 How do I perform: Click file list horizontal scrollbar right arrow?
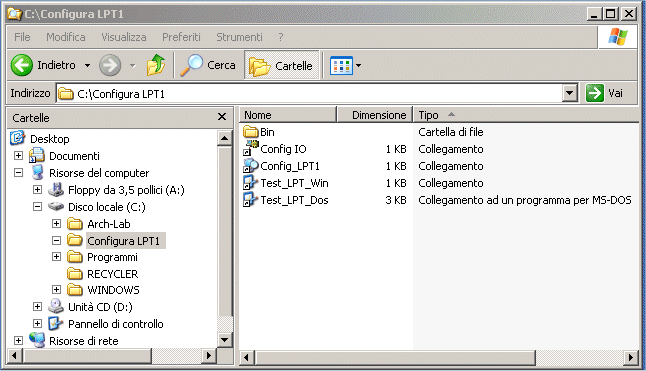(631, 357)
